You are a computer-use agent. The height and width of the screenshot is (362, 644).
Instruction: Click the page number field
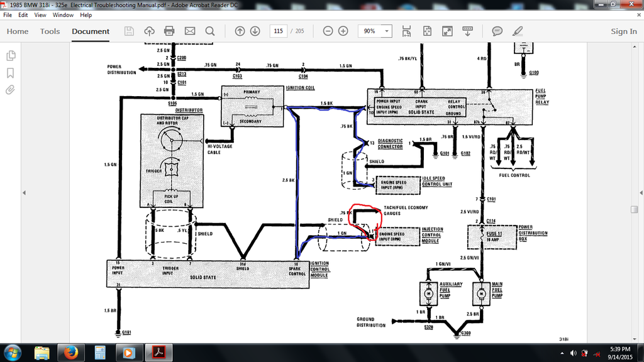click(x=278, y=31)
